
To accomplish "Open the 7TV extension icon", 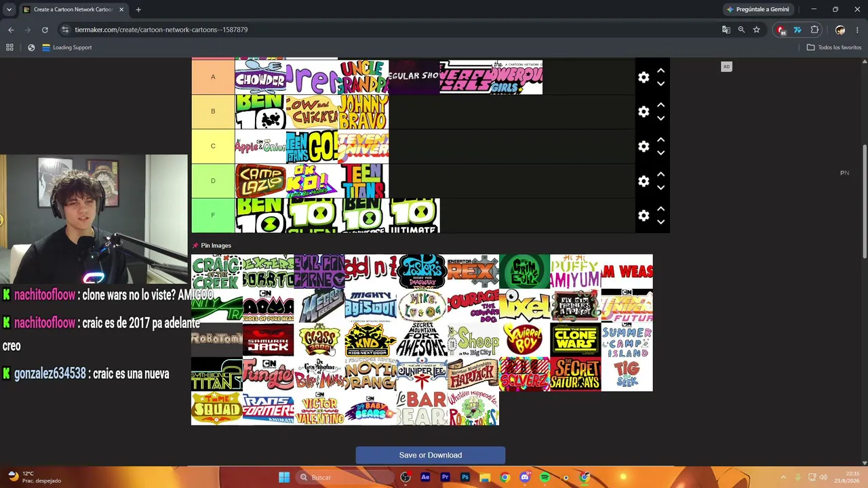I will pos(797,30).
